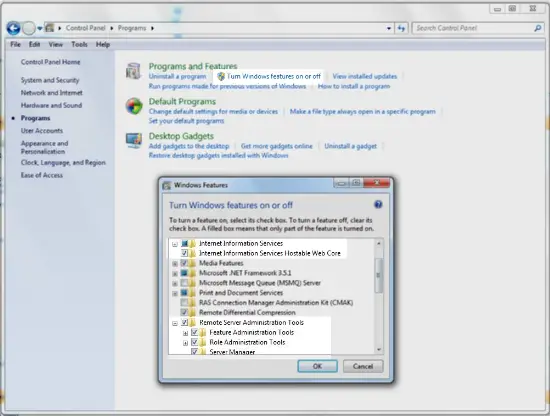Open Network and Internet category
The width and height of the screenshot is (550, 416).
(52, 93)
